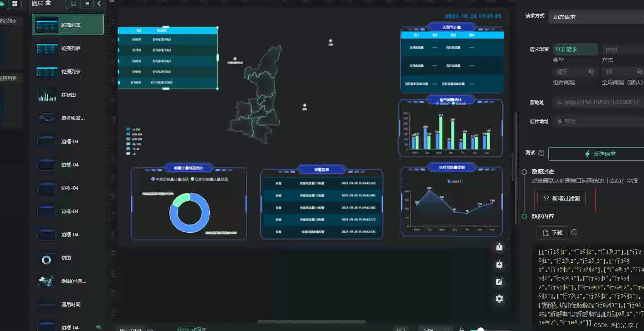Toggle the zoom lock icon in bottom bar

[462, 329]
